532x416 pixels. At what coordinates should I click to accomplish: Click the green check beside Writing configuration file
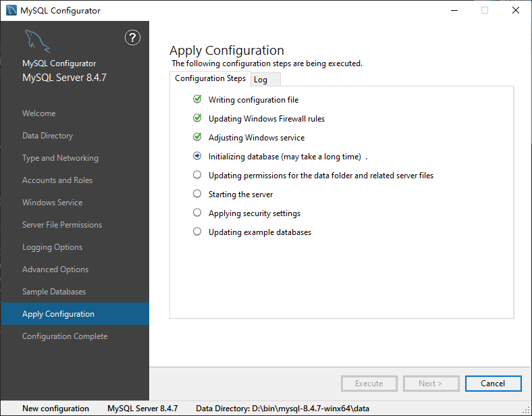click(x=197, y=99)
